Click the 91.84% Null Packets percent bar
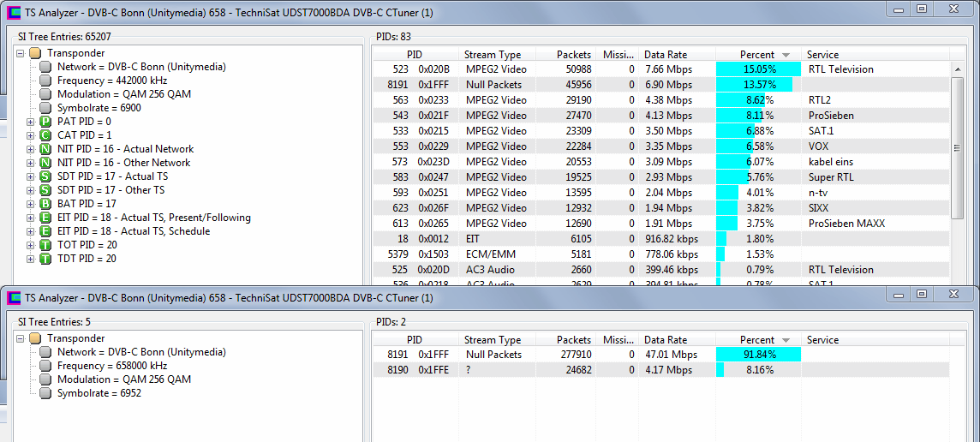Screen dimensions: 980x442 (758, 355)
